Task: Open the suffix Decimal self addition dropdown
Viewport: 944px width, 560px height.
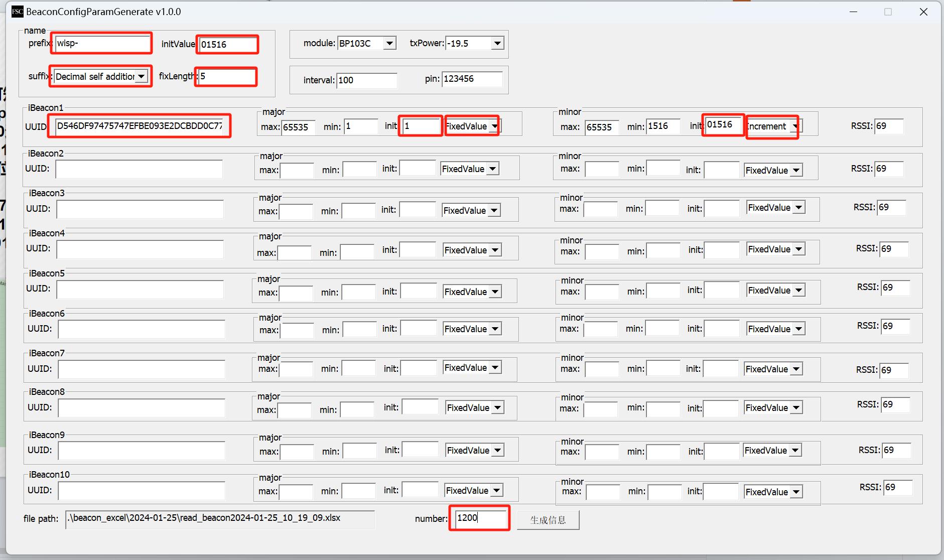Action: coord(142,76)
